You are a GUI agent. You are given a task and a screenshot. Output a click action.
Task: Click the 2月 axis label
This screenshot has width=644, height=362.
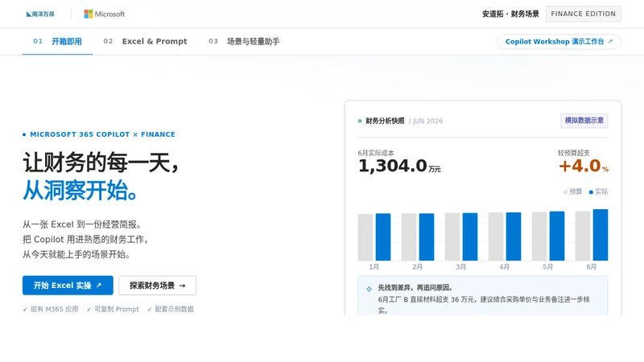(x=417, y=267)
